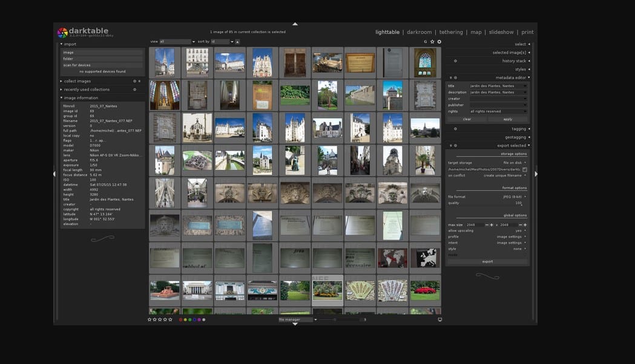Reset the collect images module
This screenshot has width=635, height=364.
click(x=135, y=81)
